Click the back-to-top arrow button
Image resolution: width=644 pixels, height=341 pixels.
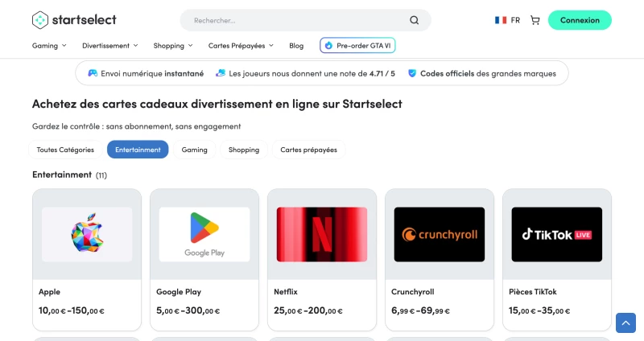point(625,323)
